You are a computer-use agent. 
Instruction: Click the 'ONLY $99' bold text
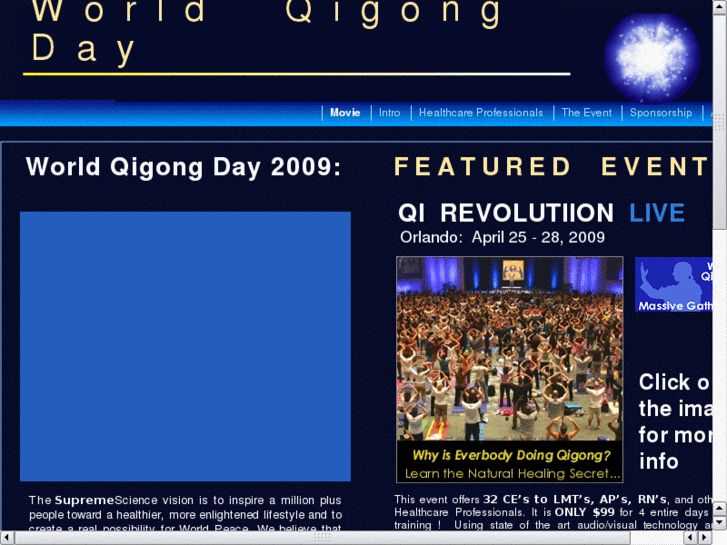[585, 513]
